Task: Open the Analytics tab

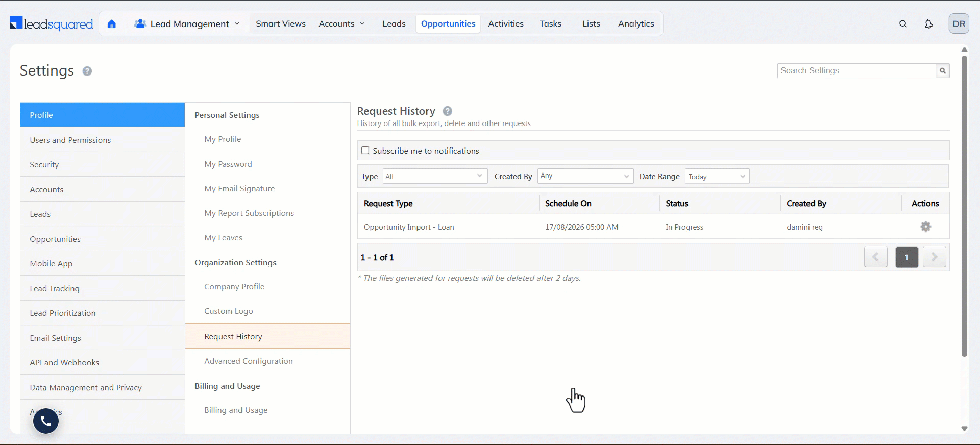Action: (x=635, y=24)
